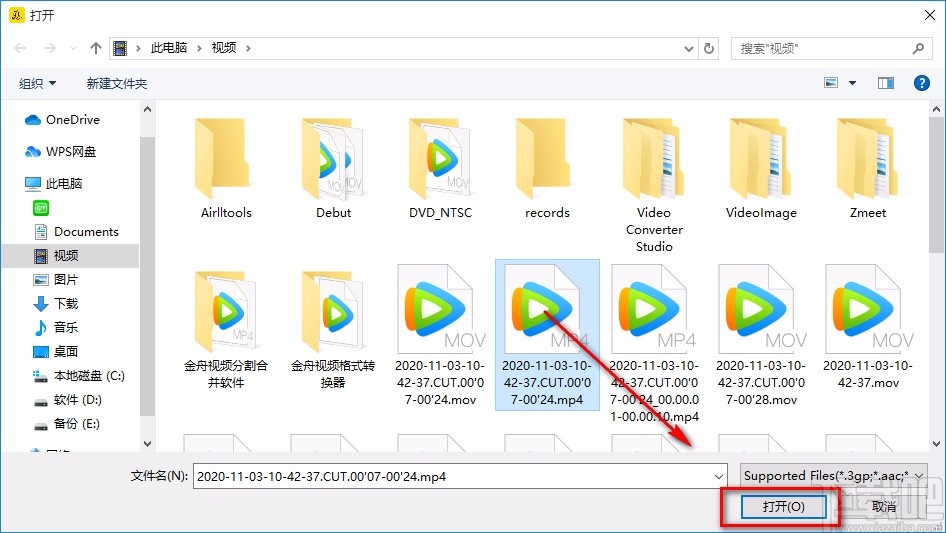Select 此电脑 in navigation tree
The width and height of the screenshot is (946, 533).
click(x=53, y=184)
